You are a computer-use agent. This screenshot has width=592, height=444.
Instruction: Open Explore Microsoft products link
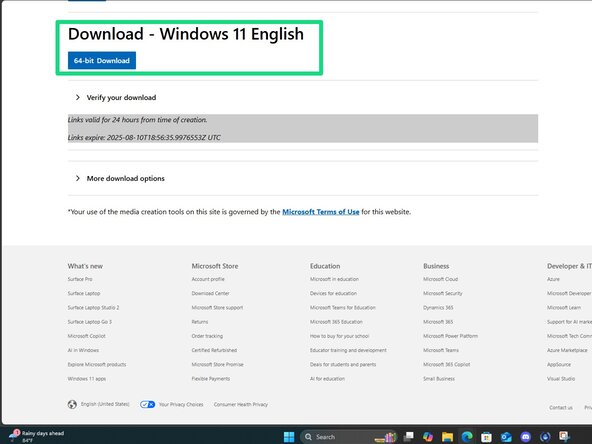coord(97,365)
